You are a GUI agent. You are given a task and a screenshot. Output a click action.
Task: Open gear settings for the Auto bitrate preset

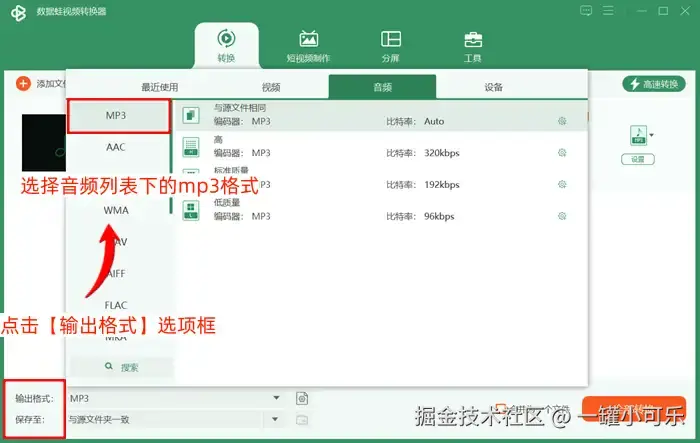[x=562, y=121]
